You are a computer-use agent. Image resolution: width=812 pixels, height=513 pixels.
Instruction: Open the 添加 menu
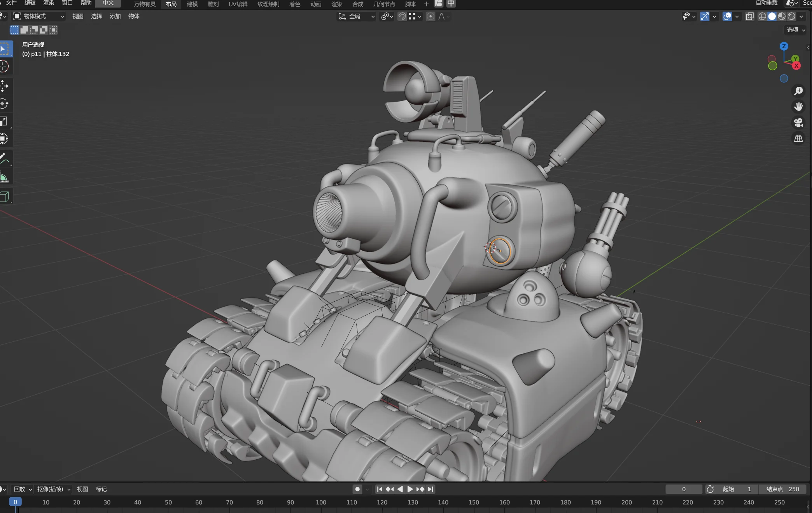[115, 16]
